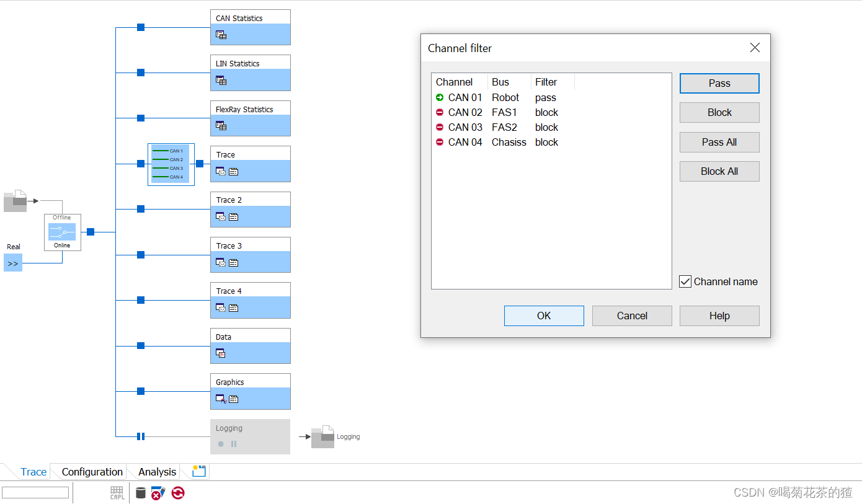Click the blue hotspot before CAN Statistics

pyautogui.click(x=141, y=27)
